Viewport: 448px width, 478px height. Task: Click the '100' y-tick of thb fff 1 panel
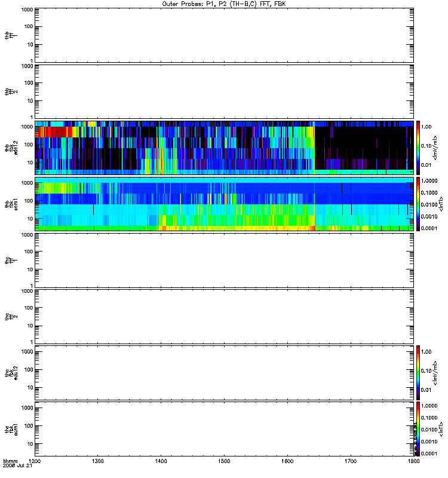[28, 26]
